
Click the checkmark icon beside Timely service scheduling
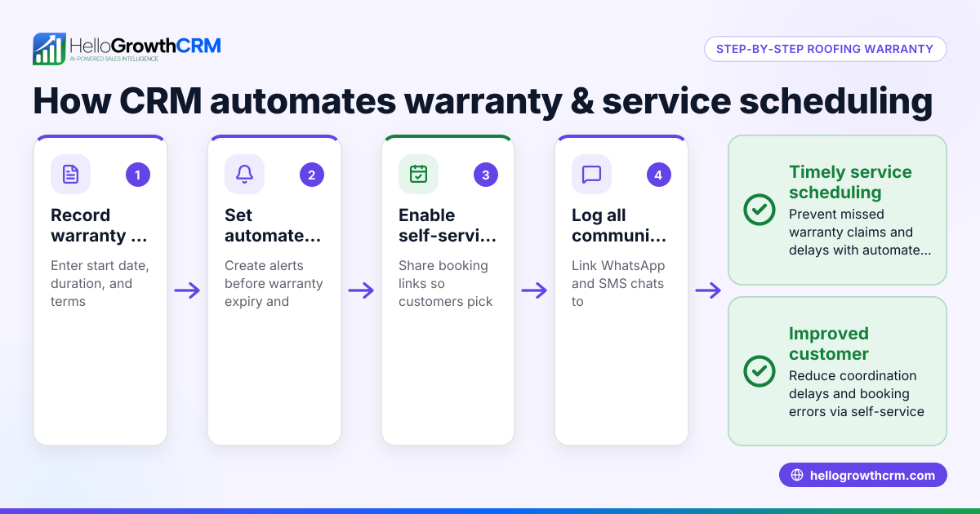(x=759, y=210)
